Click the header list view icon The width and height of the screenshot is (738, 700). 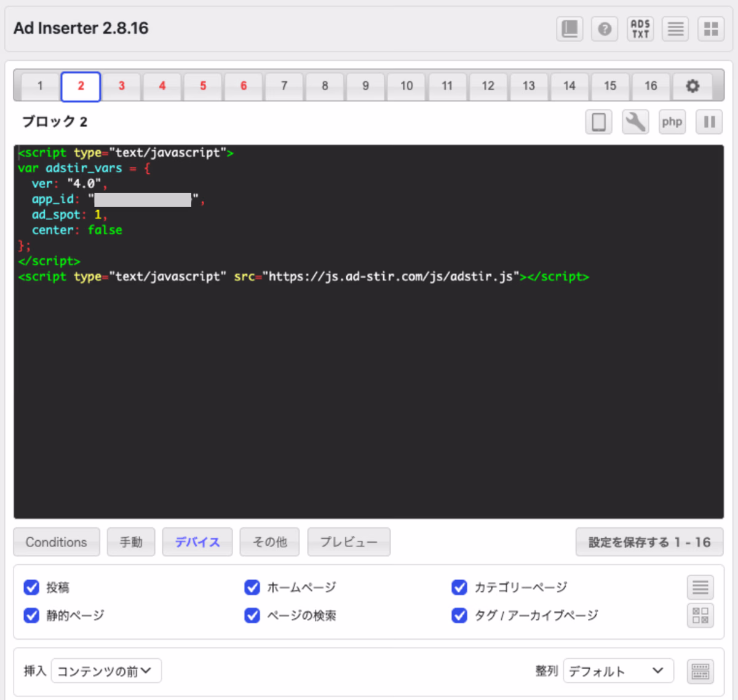point(675,29)
